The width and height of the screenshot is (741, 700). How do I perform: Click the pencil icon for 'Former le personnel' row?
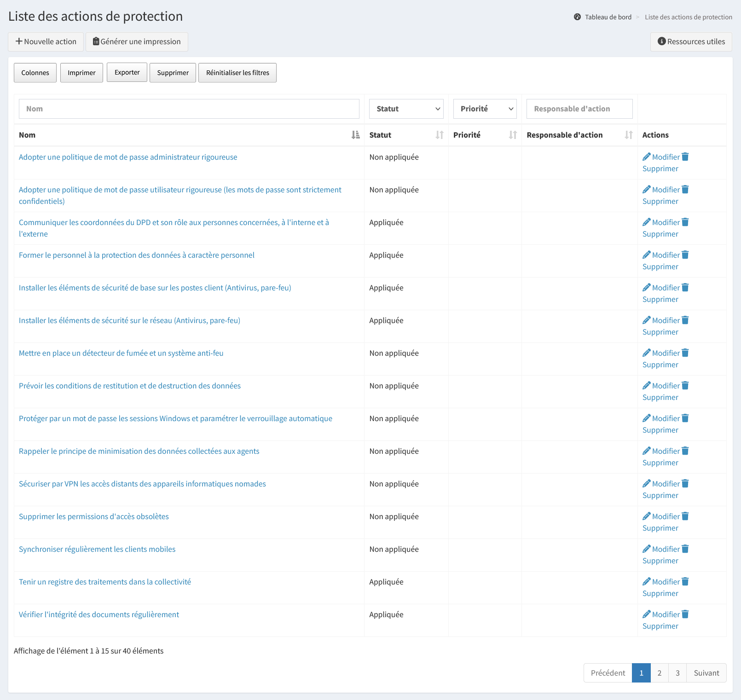point(647,255)
